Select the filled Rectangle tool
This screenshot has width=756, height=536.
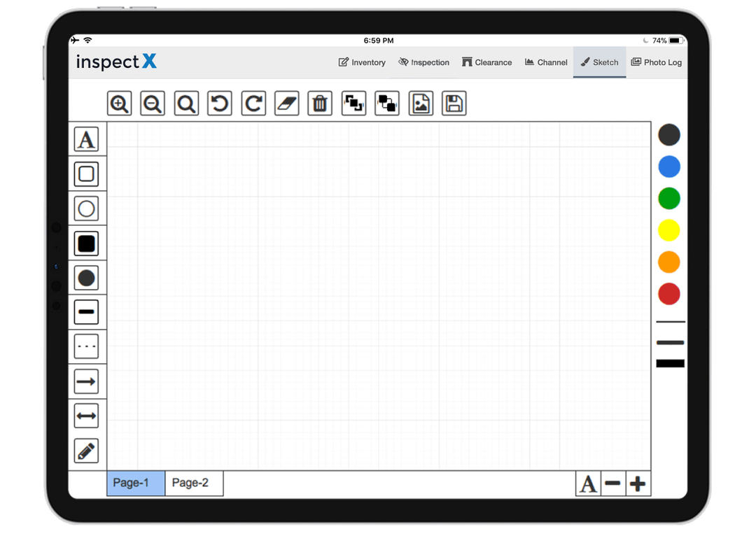click(x=87, y=243)
